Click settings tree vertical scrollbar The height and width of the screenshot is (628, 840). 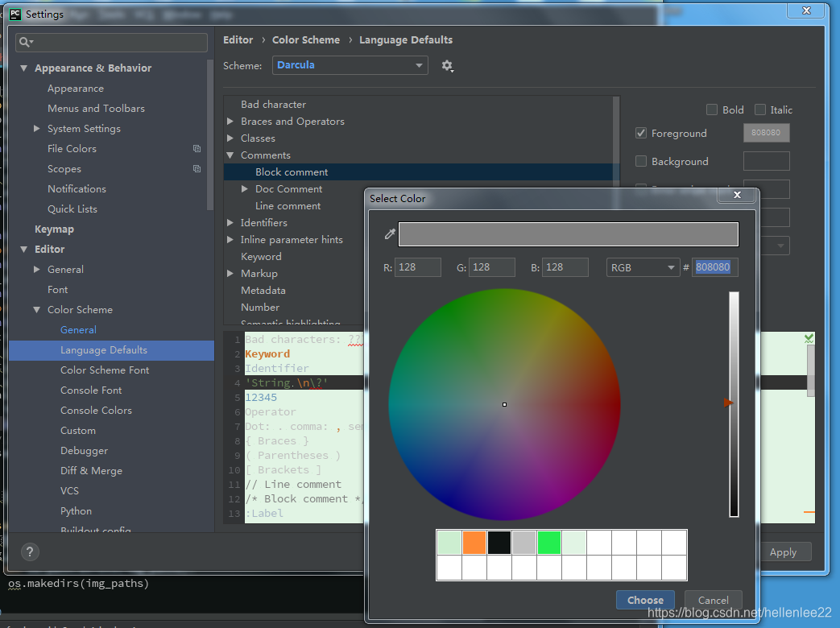(210, 135)
